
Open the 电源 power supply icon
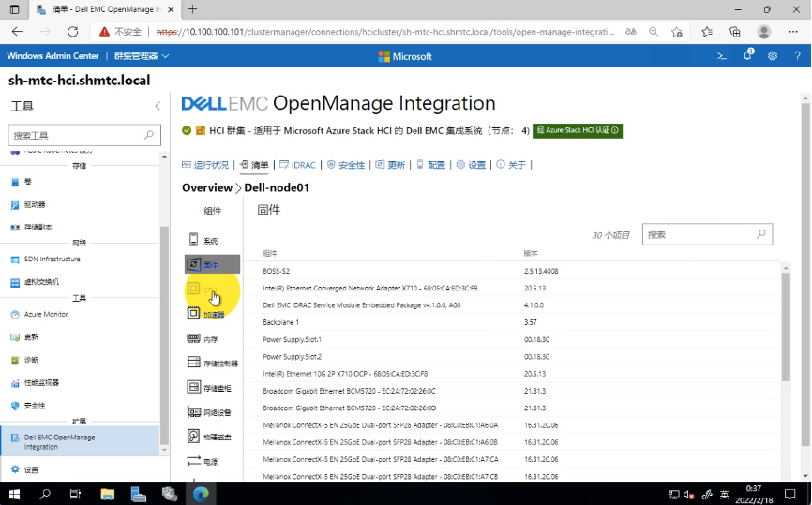[x=193, y=461]
